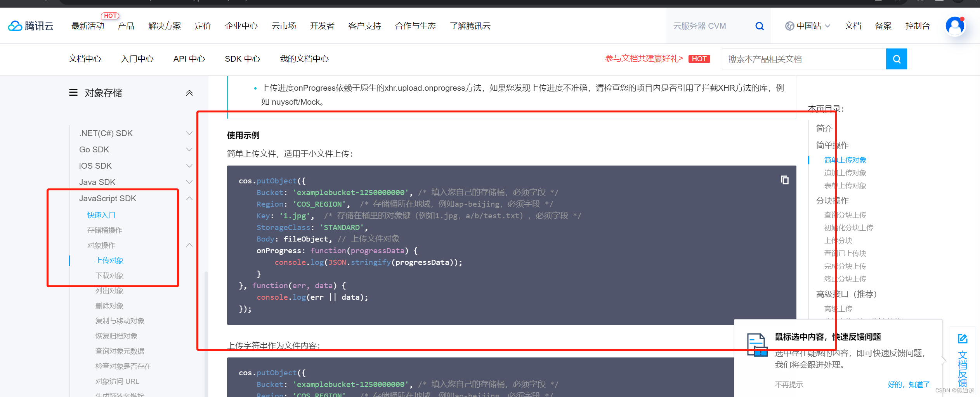Collapse the 对象存储 sidebar with the up chevron

click(x=189, y=93)
